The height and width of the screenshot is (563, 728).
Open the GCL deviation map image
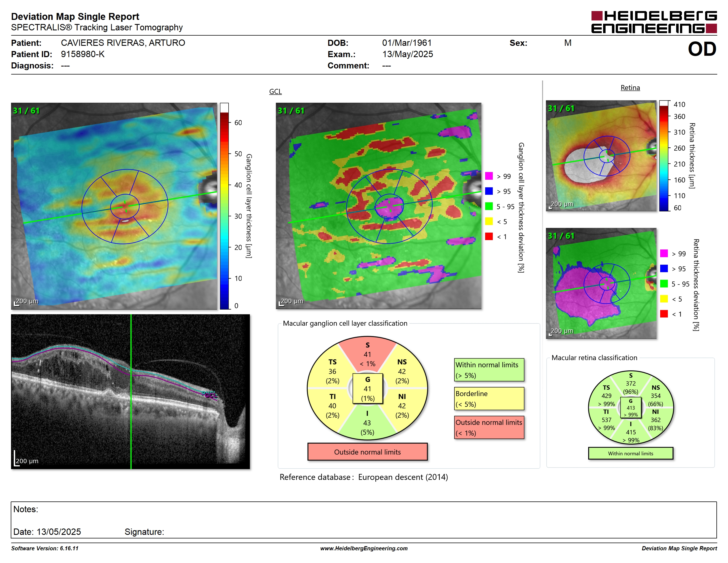[x=378, y=206]
